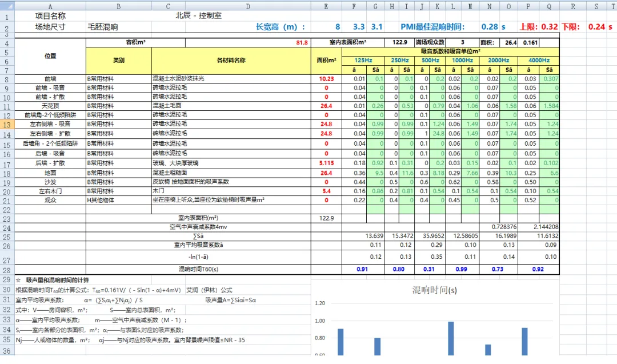Click the '沙发' position cell
617x364 pixels.
(x=50, y=182)
